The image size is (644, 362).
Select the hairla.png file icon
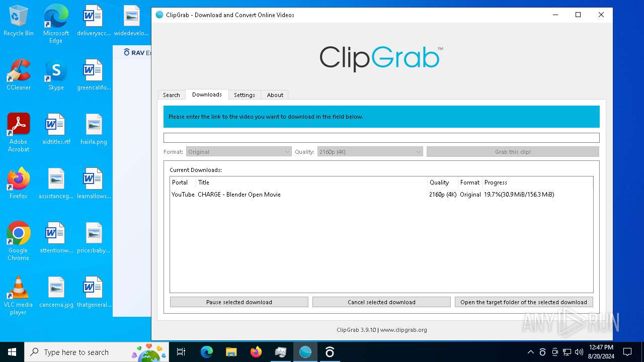click(94, 130)
